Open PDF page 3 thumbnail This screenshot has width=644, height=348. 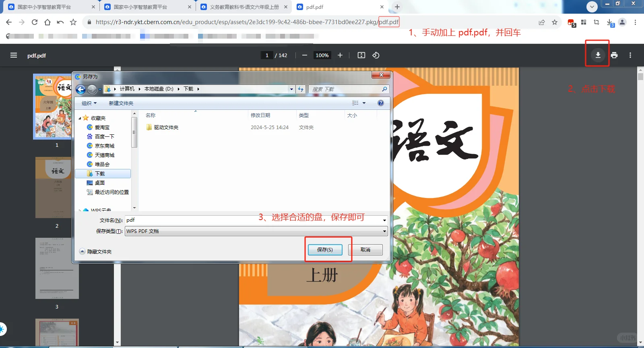[57, 268]
